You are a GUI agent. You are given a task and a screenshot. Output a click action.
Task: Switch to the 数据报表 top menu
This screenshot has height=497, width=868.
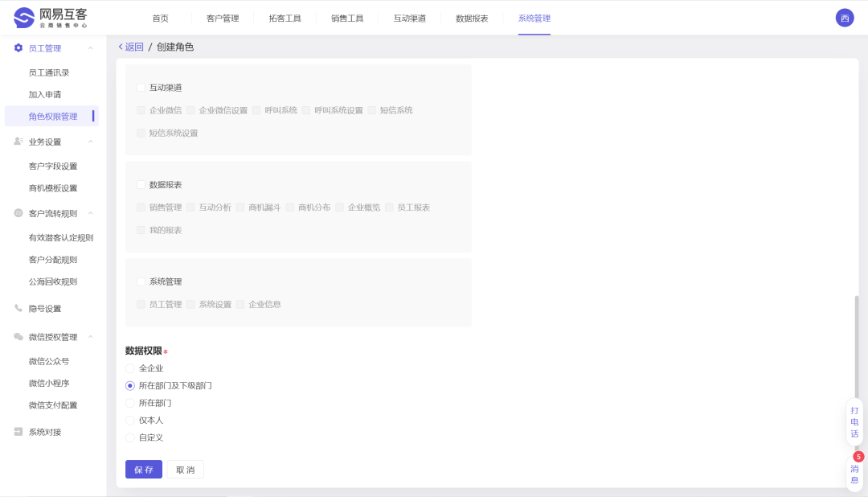coord(472,18)
